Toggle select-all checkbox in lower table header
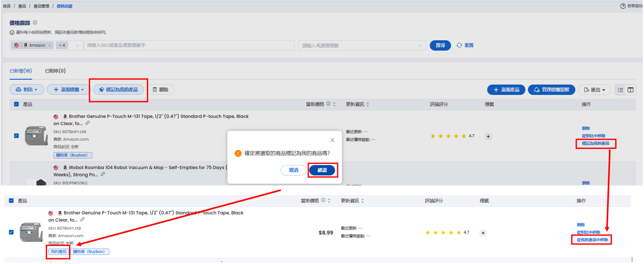Image resolution: width=644 pixels, height=264 pixels. point(11,200)
